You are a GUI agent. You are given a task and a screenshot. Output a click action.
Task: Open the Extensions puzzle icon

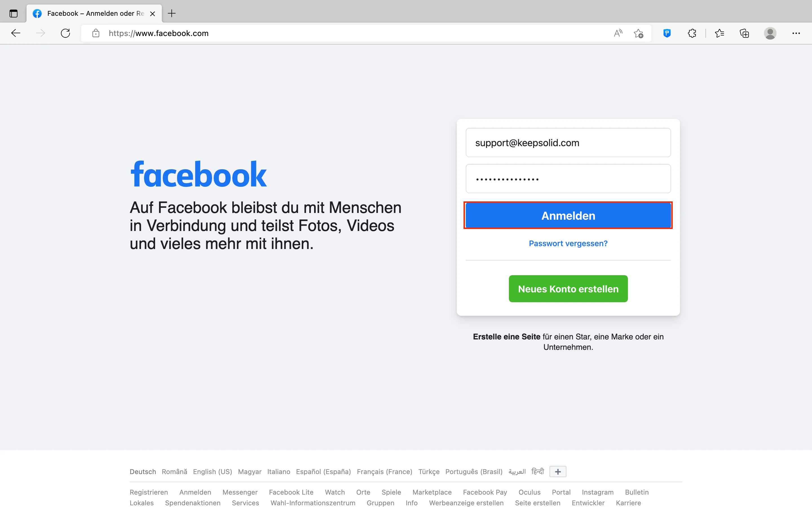coord(692,33)
